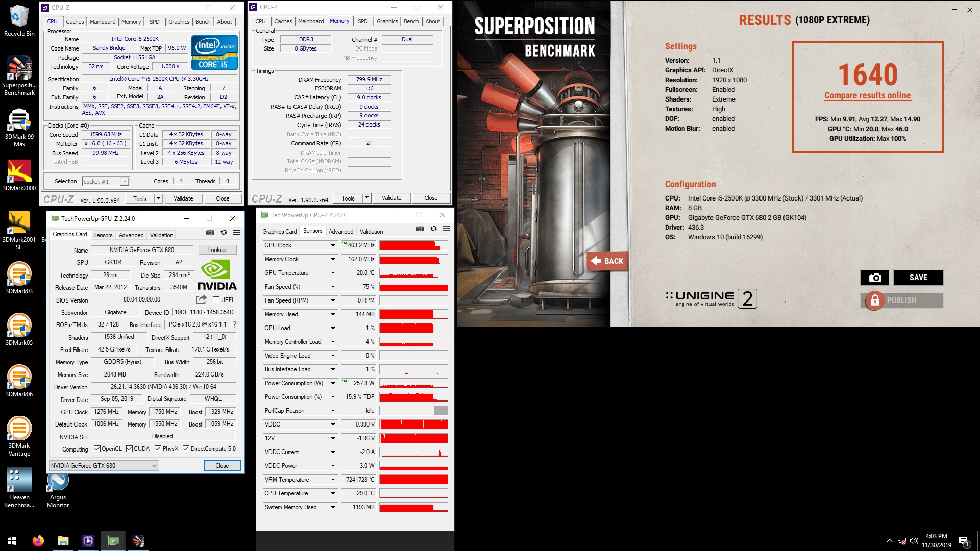
Task: Click refresh icon in GPU-Z Sensors window
Action: tap(433, 229)
